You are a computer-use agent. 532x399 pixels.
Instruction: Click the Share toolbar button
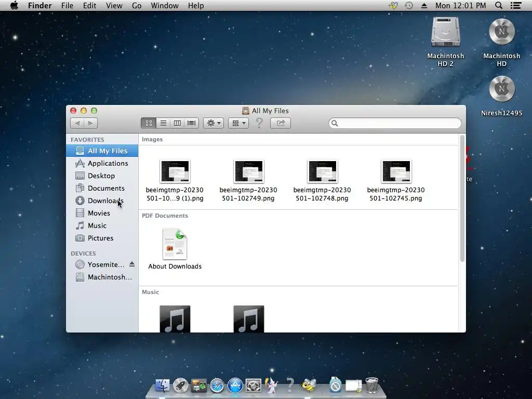(x=281, y=123)
